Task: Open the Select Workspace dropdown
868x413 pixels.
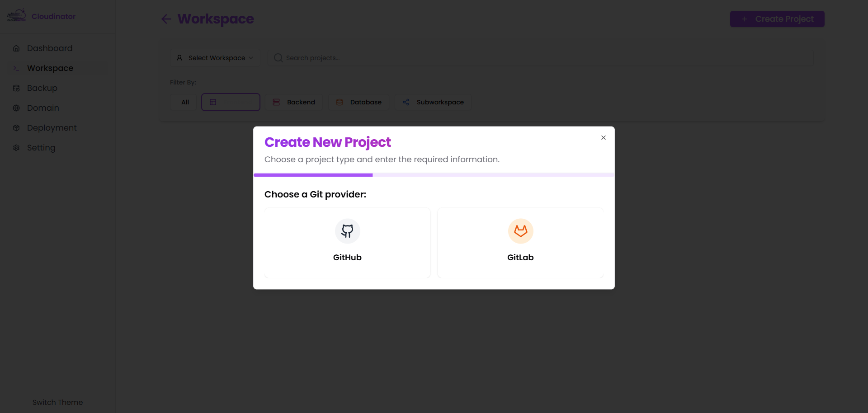Action: [215, 58]
